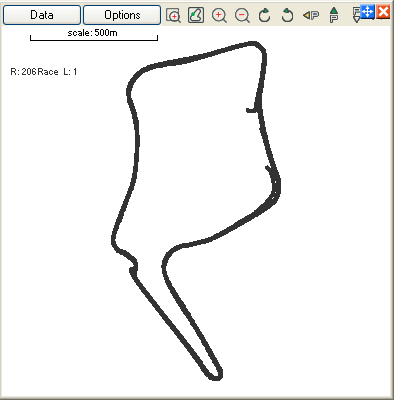Close the track map window
Viewport: 394px width, 400px height.
pos(383,12)
